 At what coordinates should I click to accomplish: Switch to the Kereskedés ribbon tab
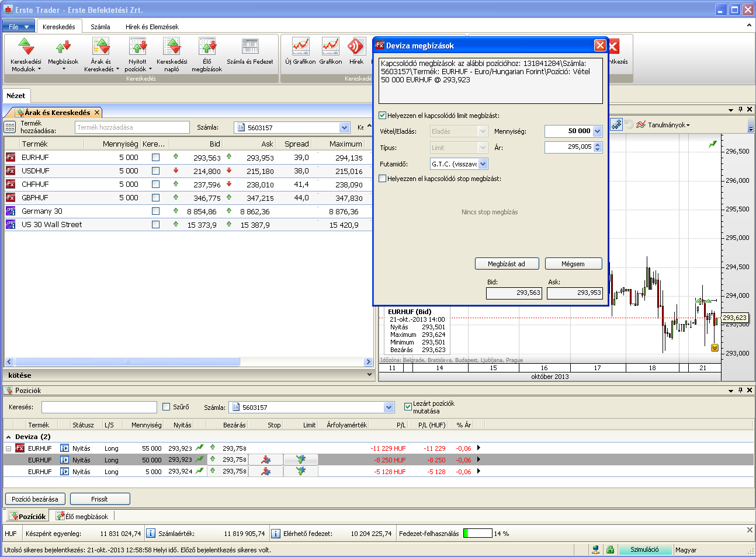[59, 27]
